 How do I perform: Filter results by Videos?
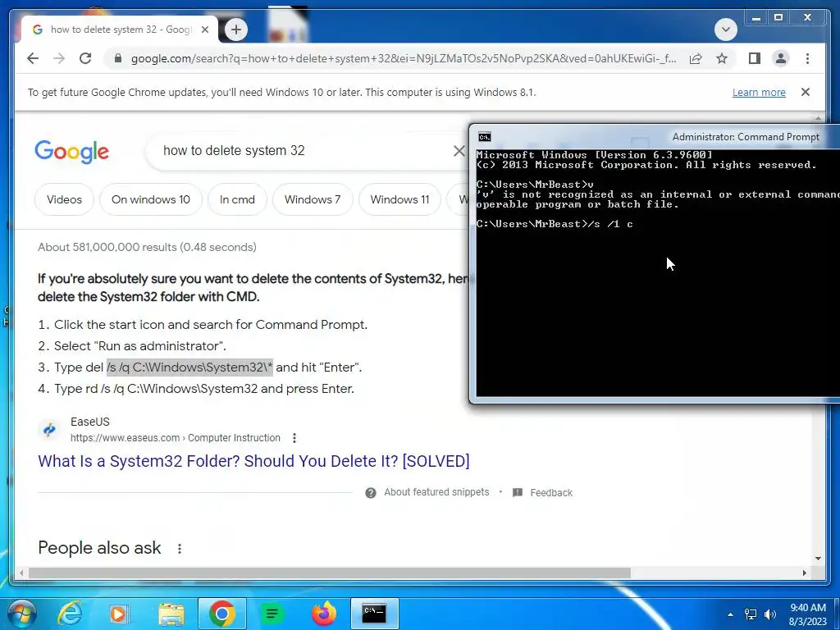(x=64, y=199)
